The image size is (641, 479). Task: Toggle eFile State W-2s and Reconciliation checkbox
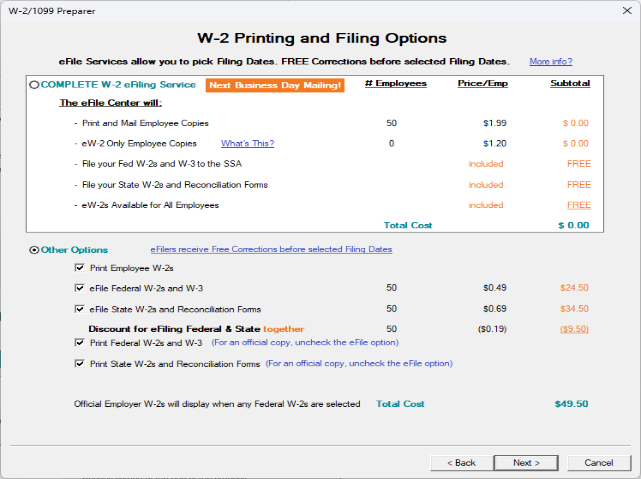click(x=80, y=308)
